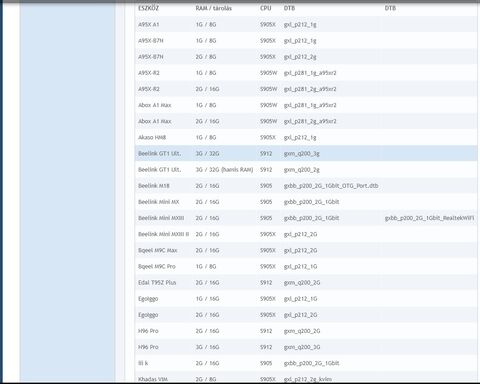480x384 pixels.
Task: Select the Bqeel M9C Pro device cell
Action: tap(157, 267)
